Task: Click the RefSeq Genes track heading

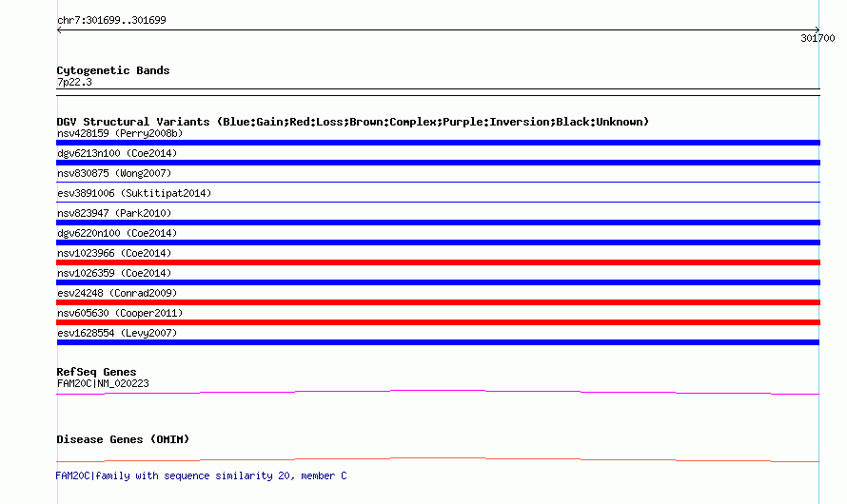Action: click(96, 372)
